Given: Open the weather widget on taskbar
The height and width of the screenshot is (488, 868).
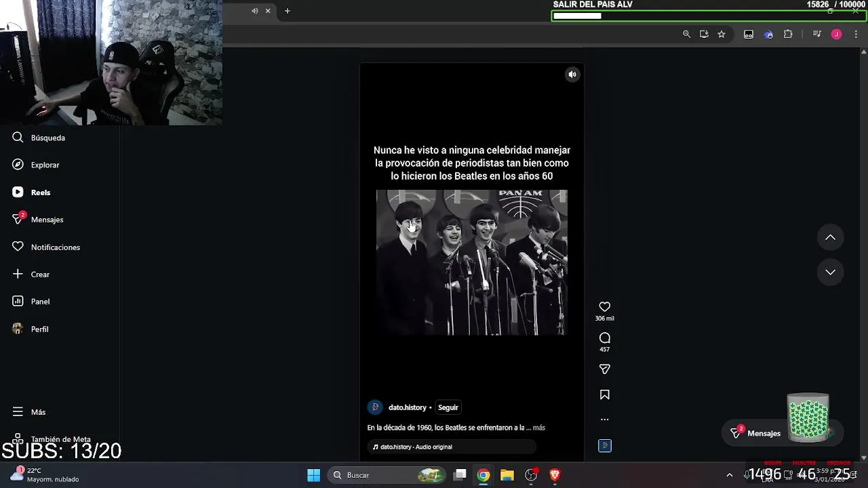Looking at the screenshot, I should [45, 474].
